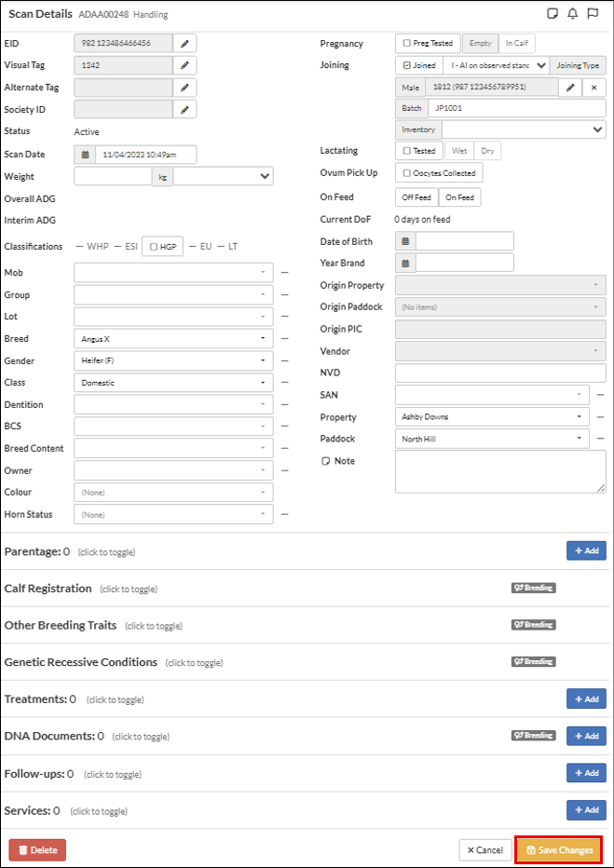The width and height of the screenshot is (614, 868).
Task: Toggle the HGP classification checkbox
Action: (154, 247)
